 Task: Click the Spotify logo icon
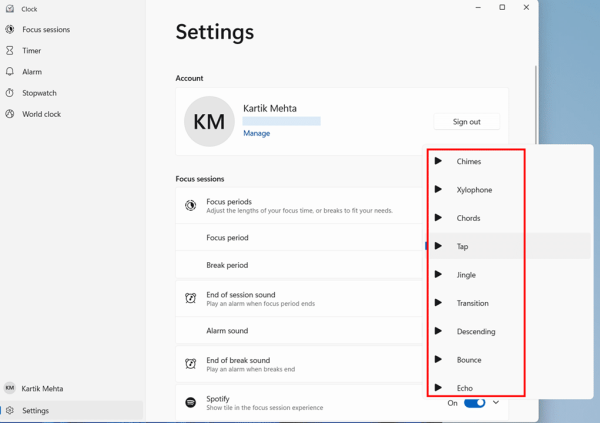191,402
